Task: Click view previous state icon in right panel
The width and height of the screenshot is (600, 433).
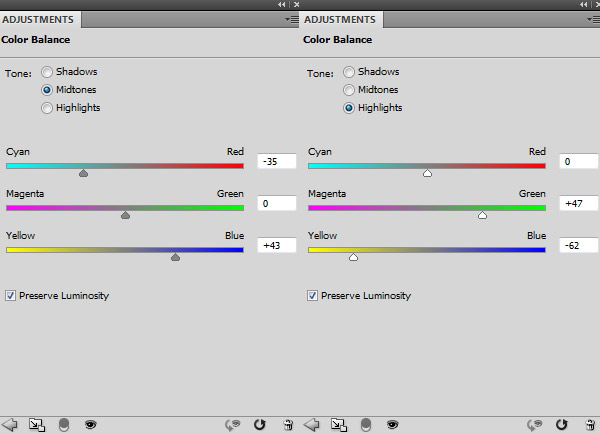Action: pyautogui.click(x=535, y=424)
